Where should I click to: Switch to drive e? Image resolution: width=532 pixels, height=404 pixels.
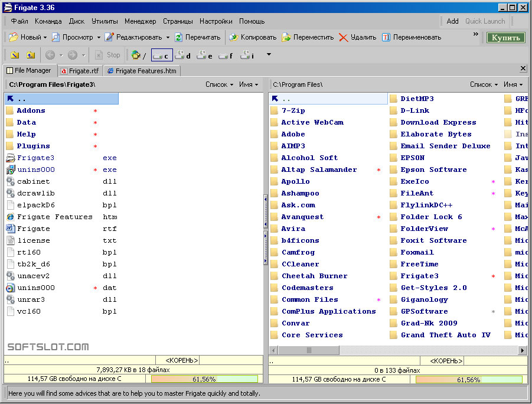(204, 55)
